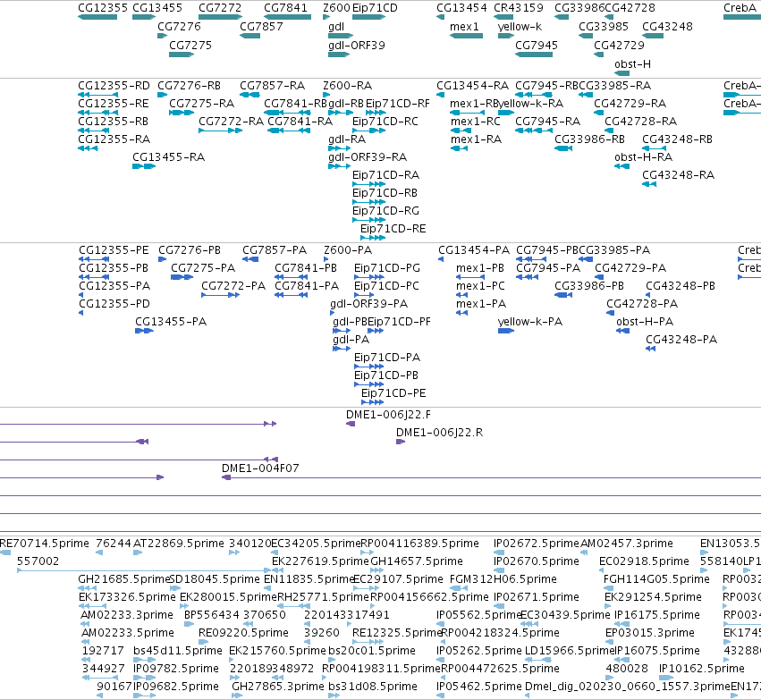
Task: Click the DME1-006J22.R feature
Action: (401, 442)
